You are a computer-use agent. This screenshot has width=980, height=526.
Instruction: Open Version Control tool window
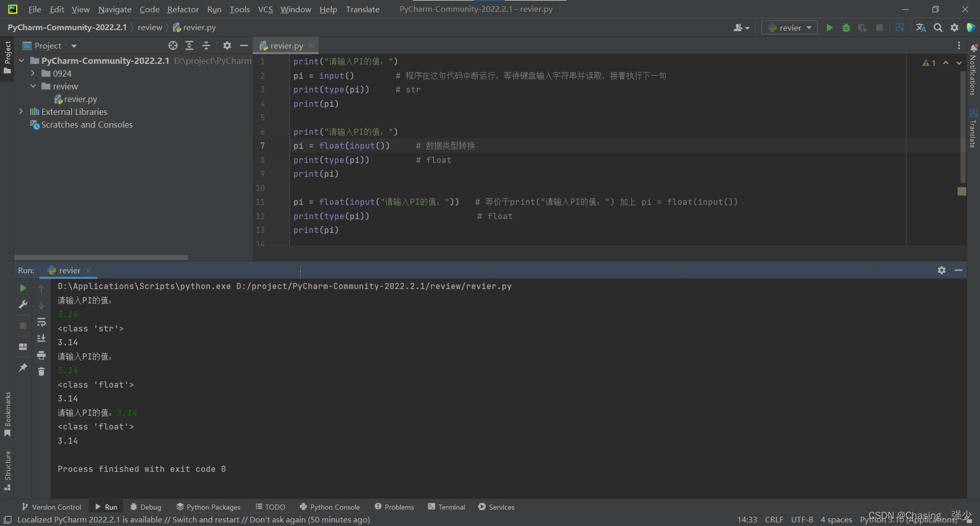pos(52,507)
